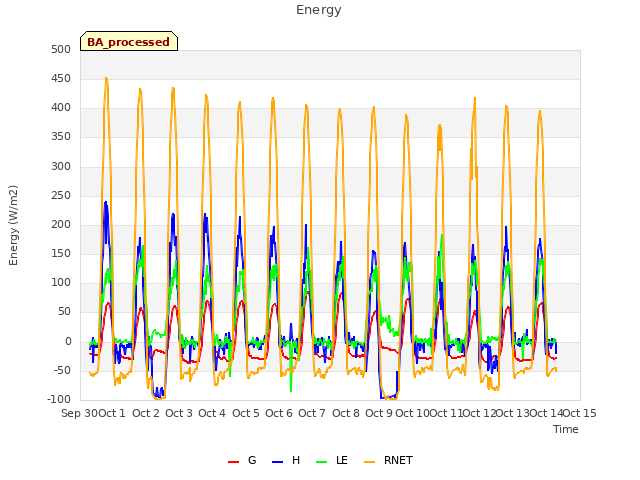
Task: Click the Time axis label
Action: coord(566,429)
